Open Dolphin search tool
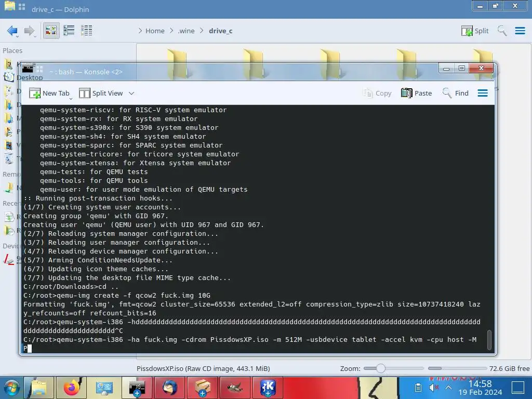The image size is (532, 399). click(x=502, y=31)
